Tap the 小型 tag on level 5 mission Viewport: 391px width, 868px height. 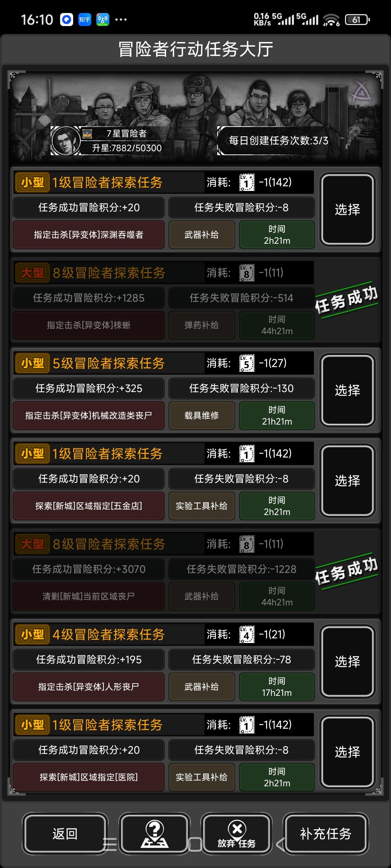click(33, 363)
